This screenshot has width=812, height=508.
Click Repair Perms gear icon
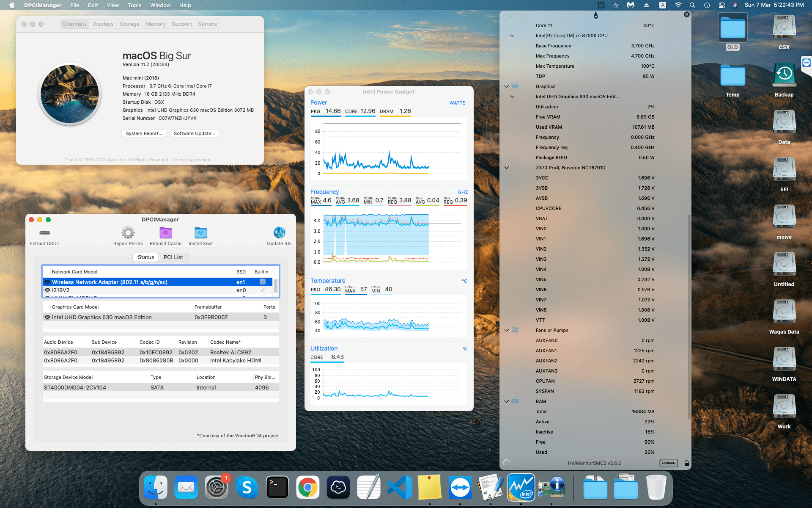[x=128, y=233]
